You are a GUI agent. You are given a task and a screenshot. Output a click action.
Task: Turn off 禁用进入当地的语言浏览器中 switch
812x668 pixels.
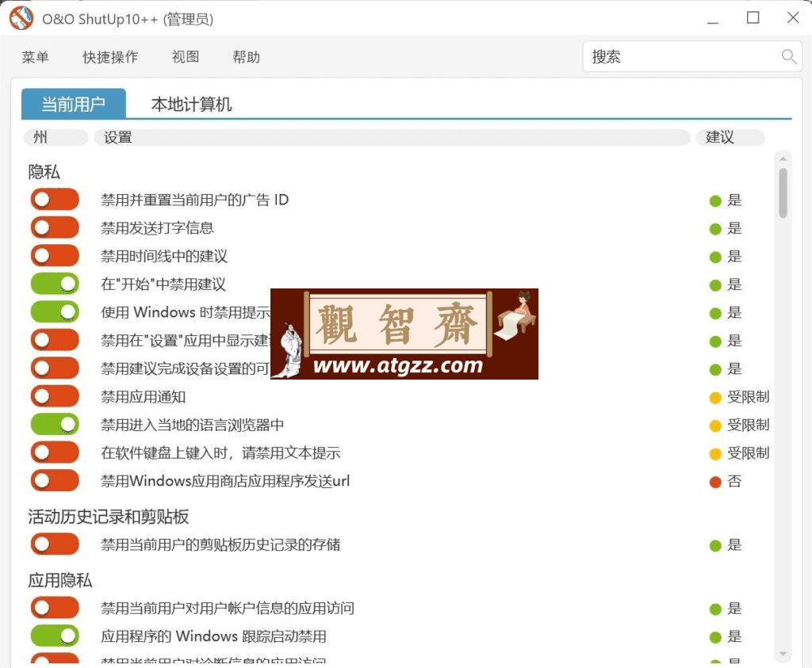point(55,424)
